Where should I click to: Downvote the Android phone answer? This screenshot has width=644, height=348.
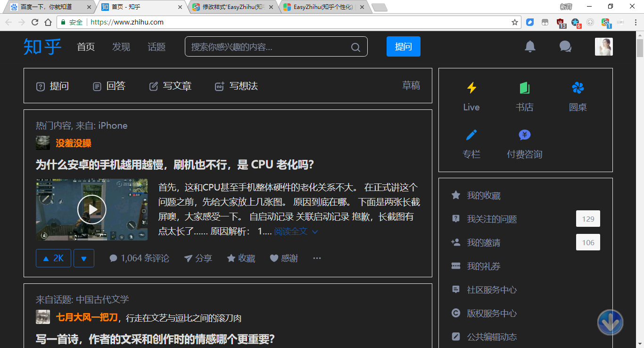(84, 258)
